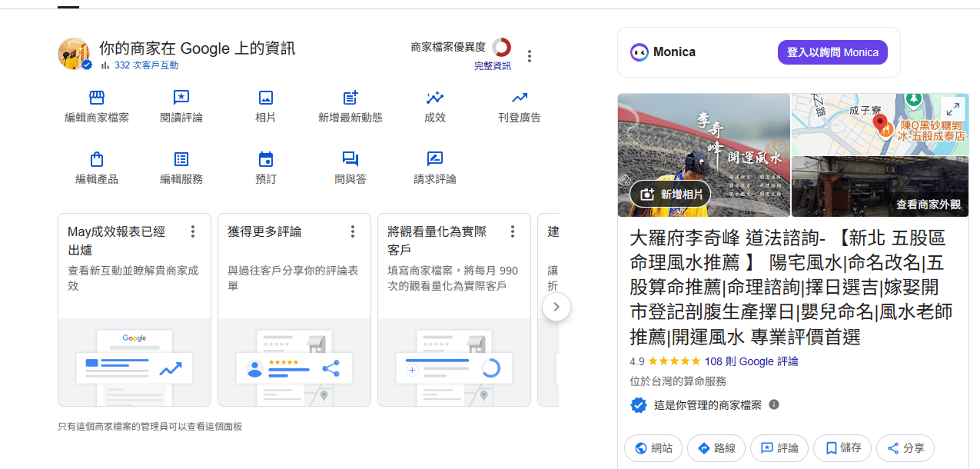Viewport: 980px width, 469px height.
Task: Open 編輯產品 shopping bag icon
Action: [97, 159]
